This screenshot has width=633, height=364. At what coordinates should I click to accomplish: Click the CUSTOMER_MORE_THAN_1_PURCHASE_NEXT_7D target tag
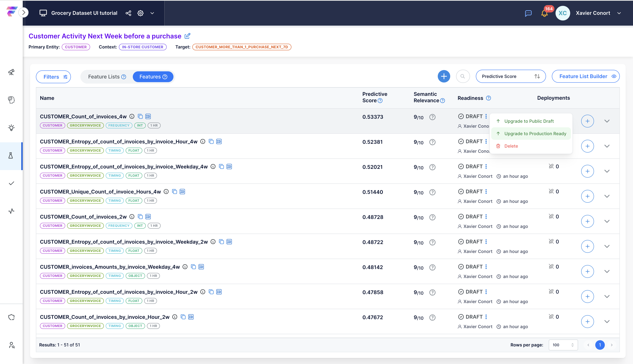pyautogui.click(x=242, y=47)
